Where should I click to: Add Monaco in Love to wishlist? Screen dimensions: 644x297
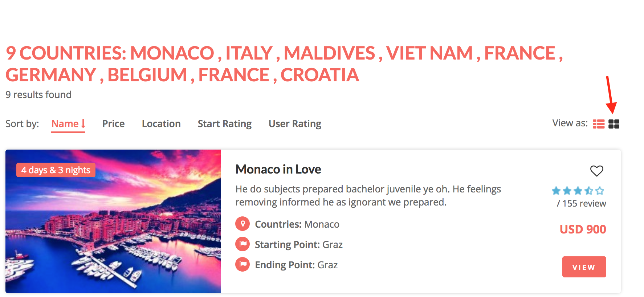[x=596, y=171]
